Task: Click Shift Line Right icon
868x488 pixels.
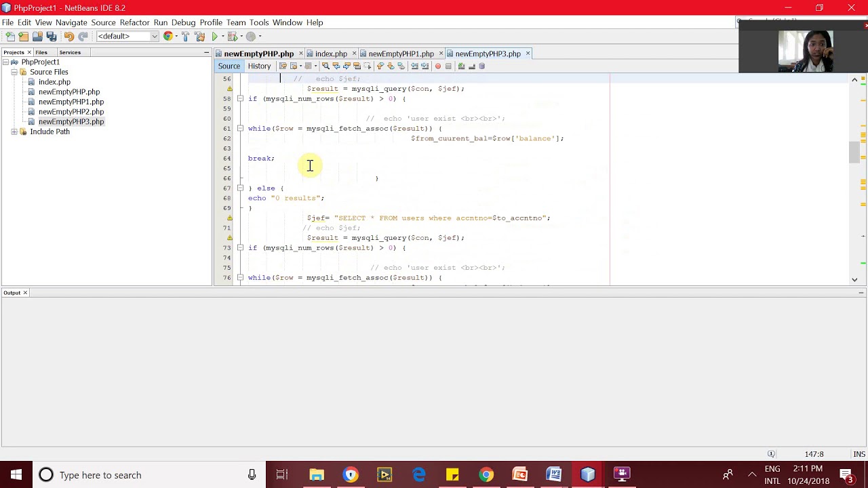Action: 425,66
